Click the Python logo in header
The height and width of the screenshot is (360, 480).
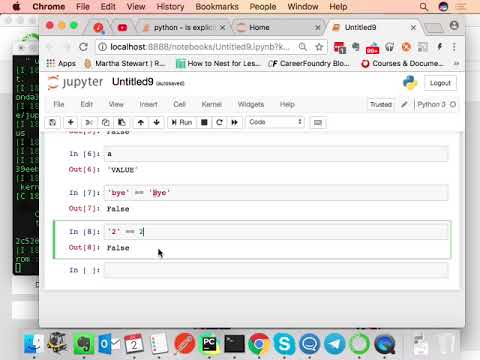[410, 83]
